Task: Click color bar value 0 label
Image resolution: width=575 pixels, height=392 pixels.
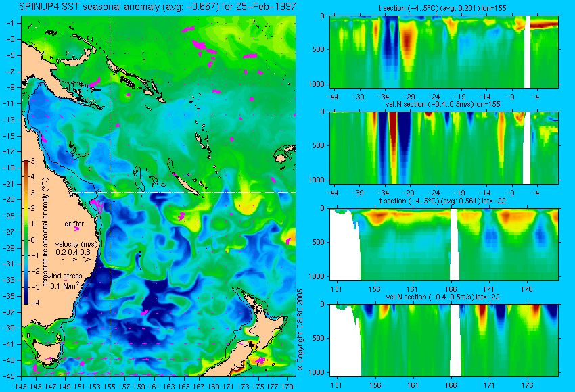Action: pyautogui.click(x=33, y=240)
